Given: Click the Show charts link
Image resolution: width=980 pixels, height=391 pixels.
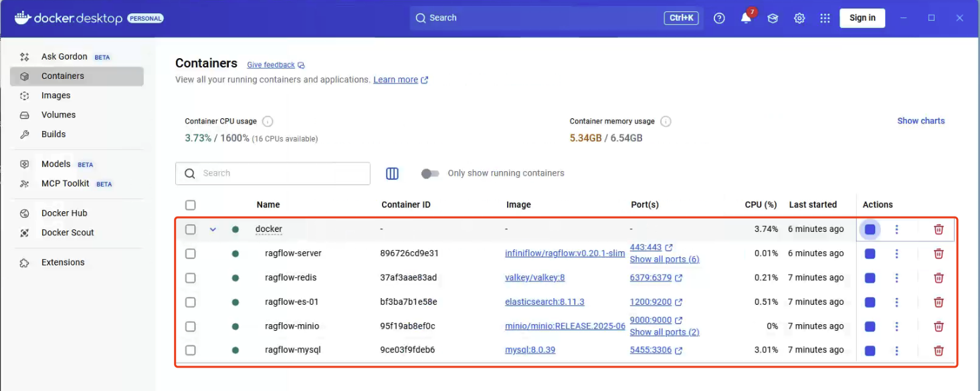Looking at the screenshot, I should [x=921, y=121].
